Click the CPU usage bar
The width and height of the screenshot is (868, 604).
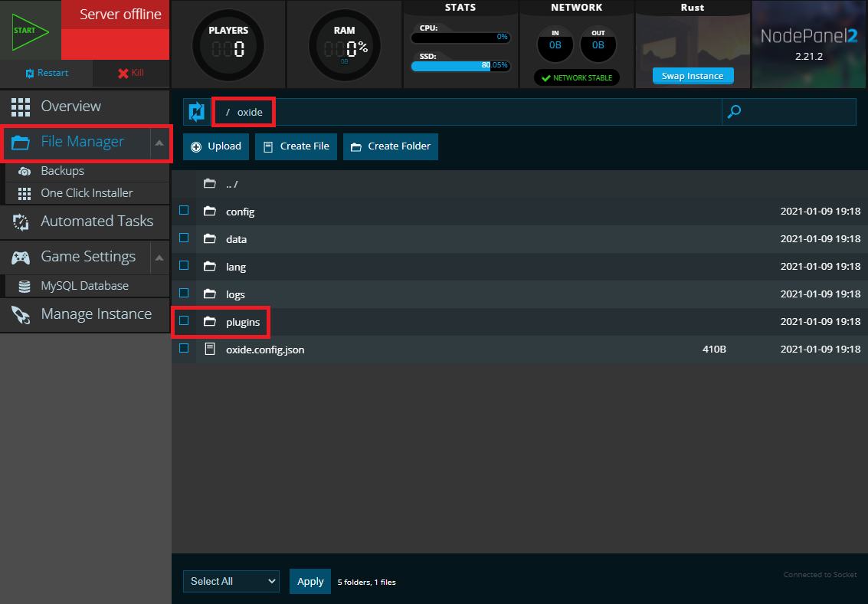coord(460,38)
